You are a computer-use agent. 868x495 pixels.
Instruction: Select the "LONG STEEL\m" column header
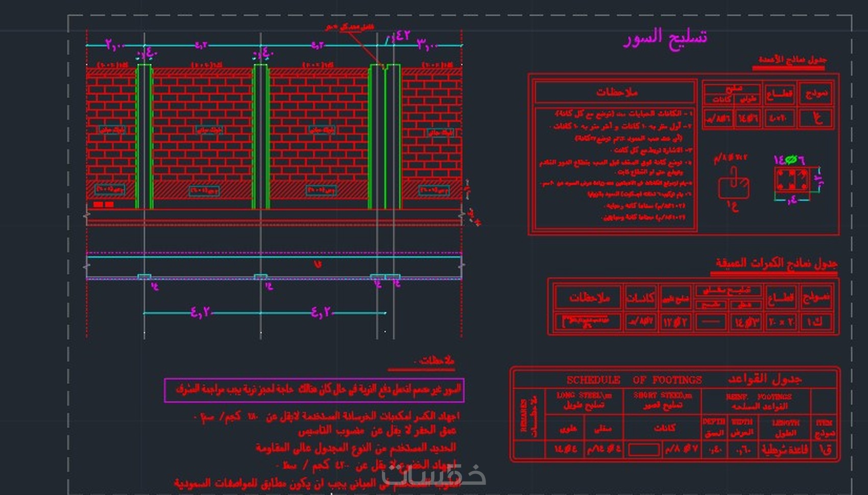584,395
